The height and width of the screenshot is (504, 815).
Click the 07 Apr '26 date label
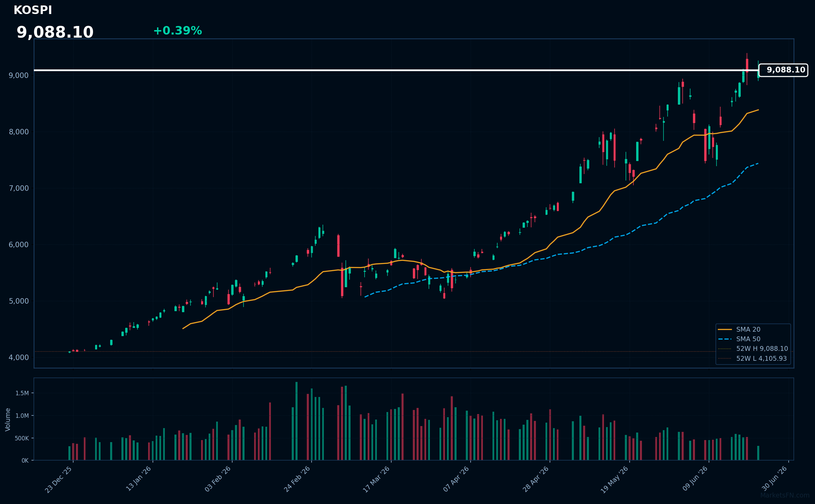456,479
